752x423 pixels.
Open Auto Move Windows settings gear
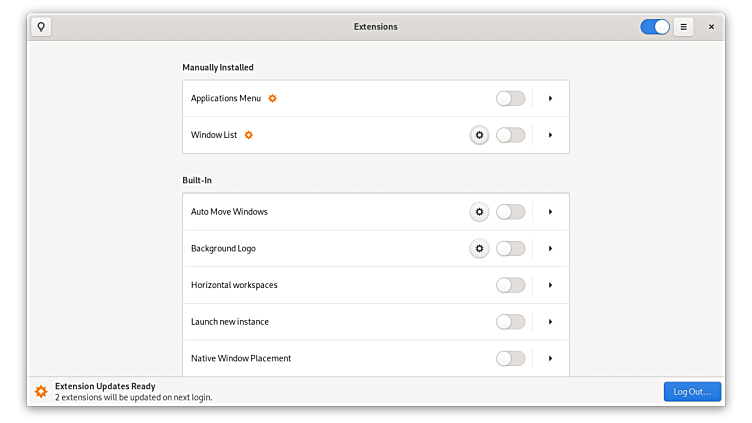[479, 212]
